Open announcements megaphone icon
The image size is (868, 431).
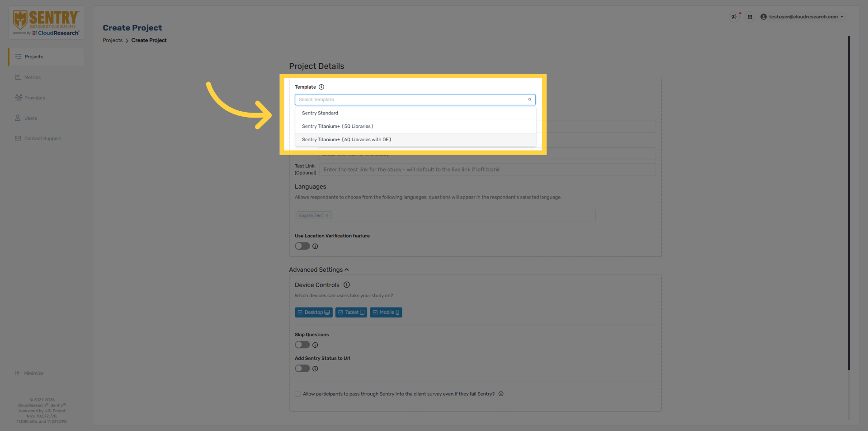tap(734, 17)
